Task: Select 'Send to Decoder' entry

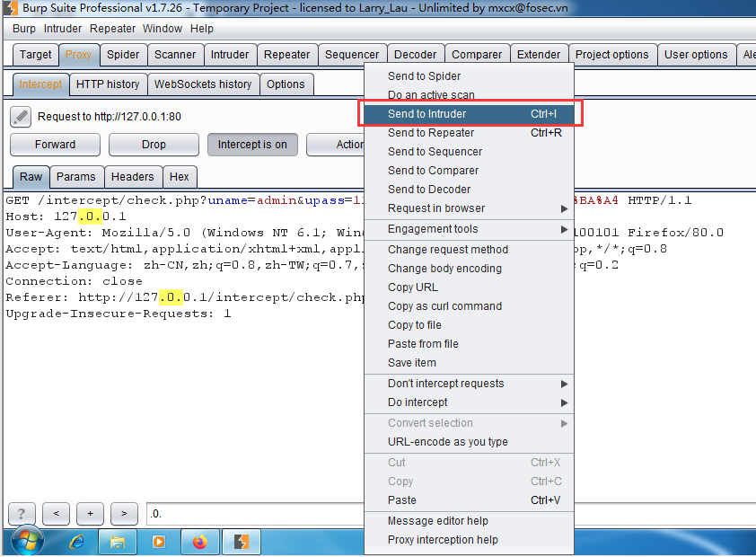Action: pos(469,189)
